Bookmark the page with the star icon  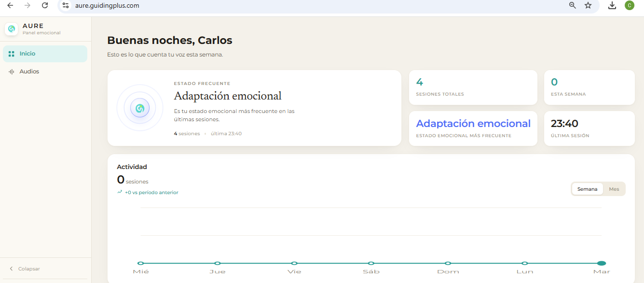coord(588,5)
